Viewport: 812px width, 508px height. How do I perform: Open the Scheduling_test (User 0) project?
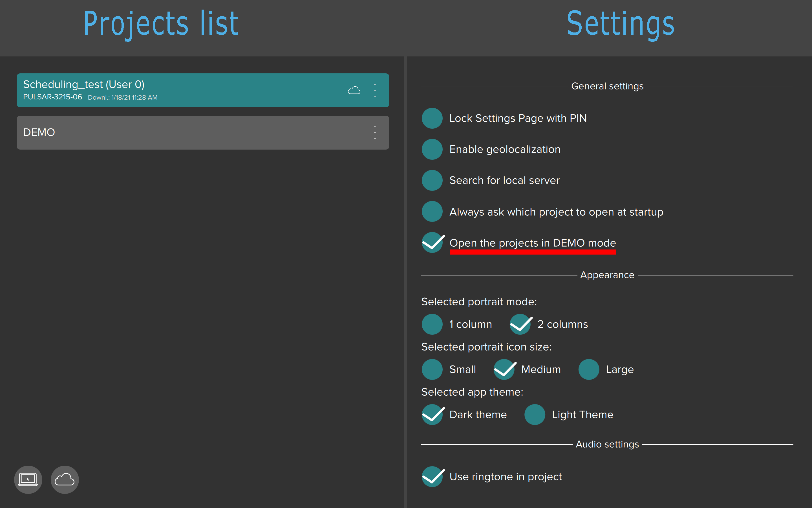point(203,90)
